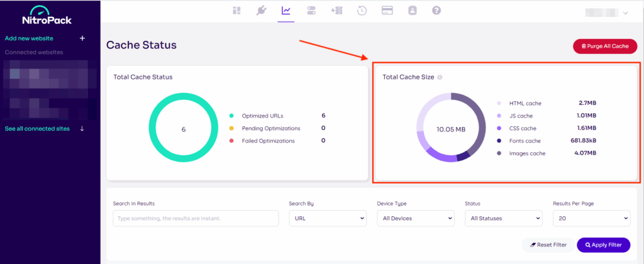The width and height of the screenshot is (644, 264).
Task: Change Results Per Page dropdown
Action: coord(591,218)
